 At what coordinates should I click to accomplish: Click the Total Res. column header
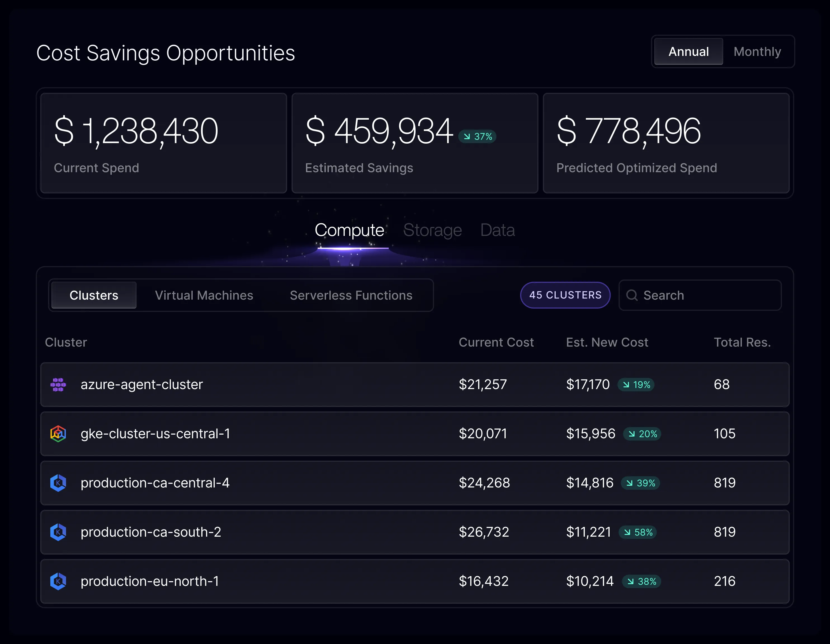(742, 342)
